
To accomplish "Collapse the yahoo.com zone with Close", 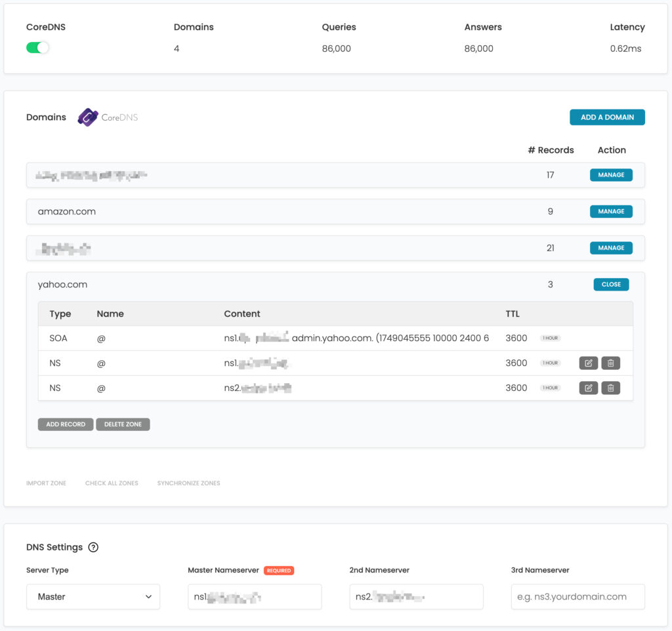I will point(610,284).
